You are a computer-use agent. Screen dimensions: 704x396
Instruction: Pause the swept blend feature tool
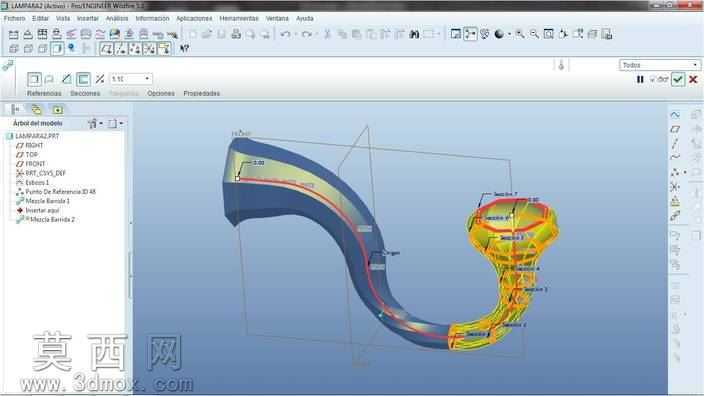click(x=640, y=79)
